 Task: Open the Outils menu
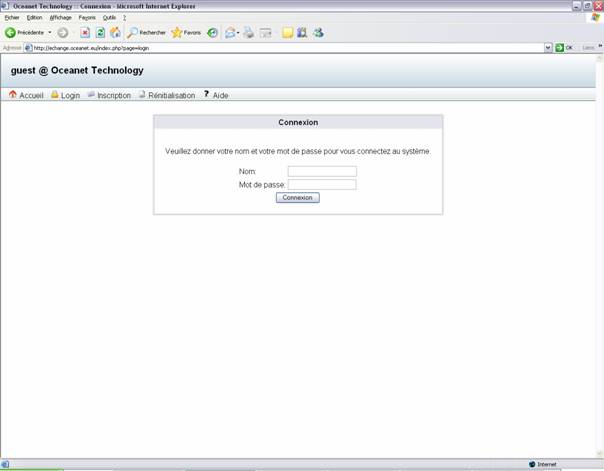tap(109, 18)
